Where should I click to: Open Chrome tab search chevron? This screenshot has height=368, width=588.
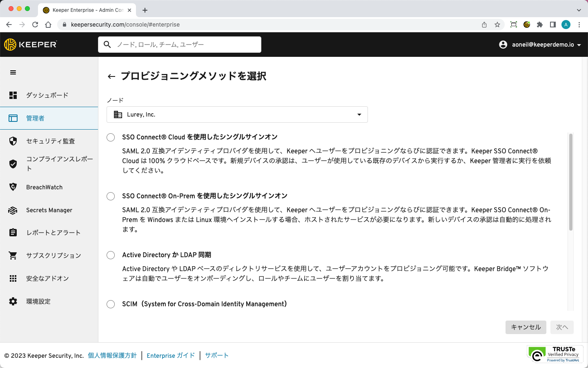(579, 10)
